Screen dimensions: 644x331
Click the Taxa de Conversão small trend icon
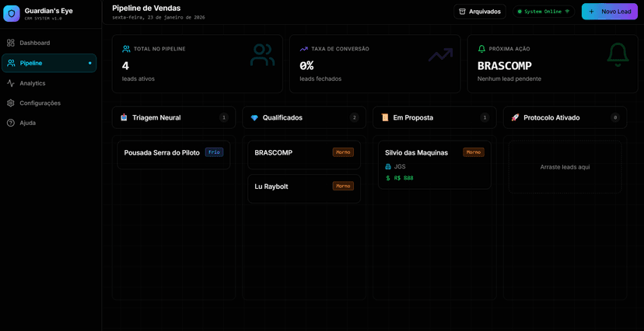pos(303,49)
